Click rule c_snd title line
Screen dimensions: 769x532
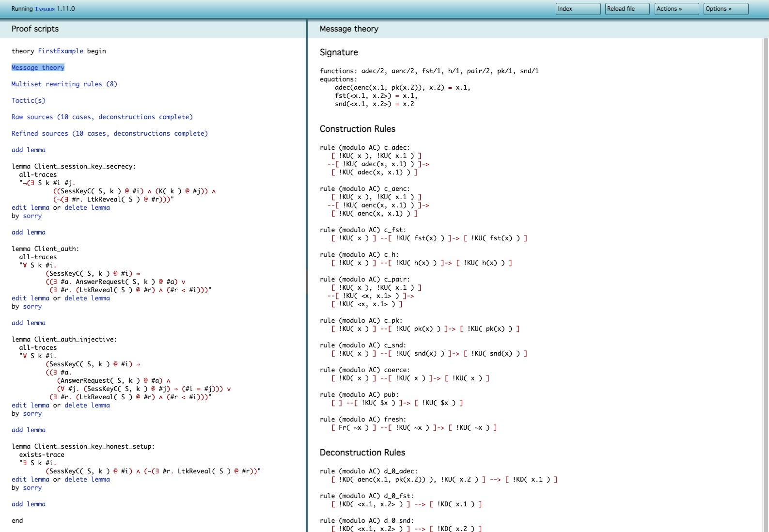[x=363, y=345]
